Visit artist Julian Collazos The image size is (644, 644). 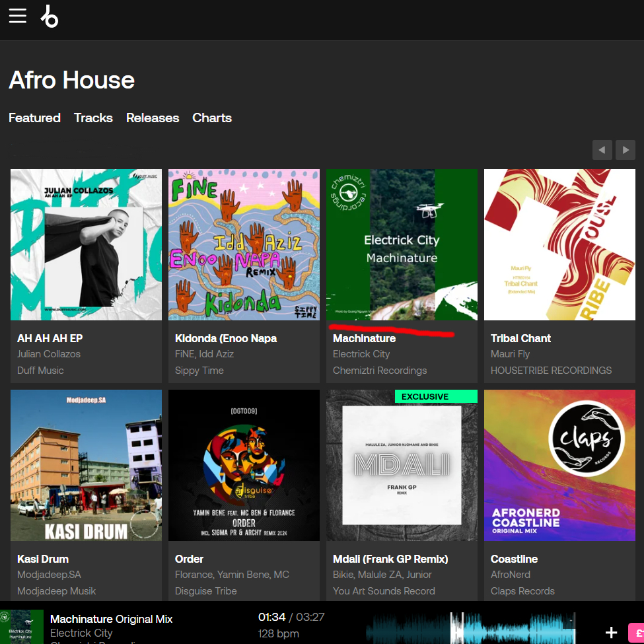(49, 354)
